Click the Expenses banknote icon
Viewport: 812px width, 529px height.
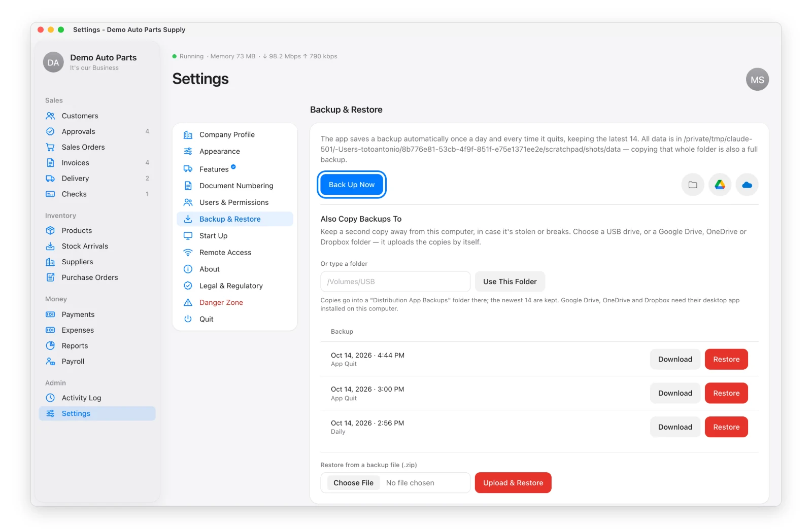click(50, 330)
